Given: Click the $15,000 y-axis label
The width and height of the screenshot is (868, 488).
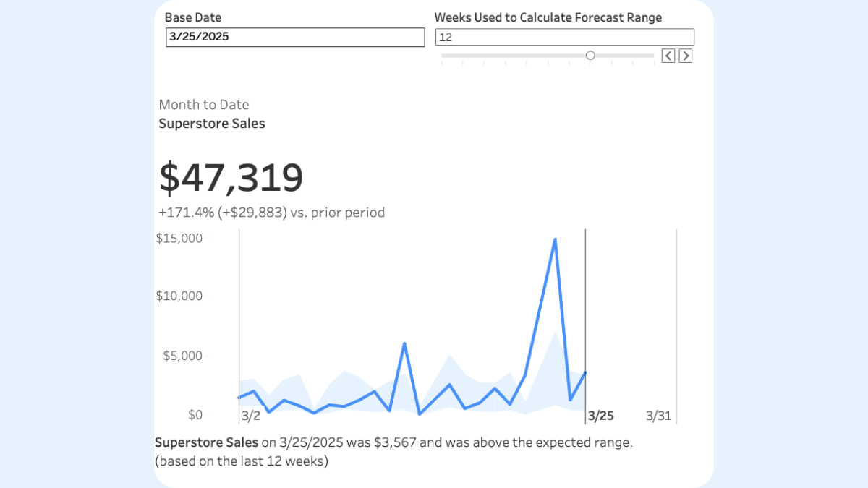Looking at the screenshot, I should click(180, 238).
